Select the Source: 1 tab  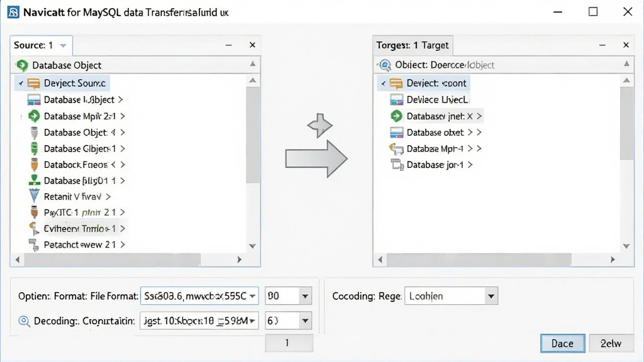coord(41,45)
